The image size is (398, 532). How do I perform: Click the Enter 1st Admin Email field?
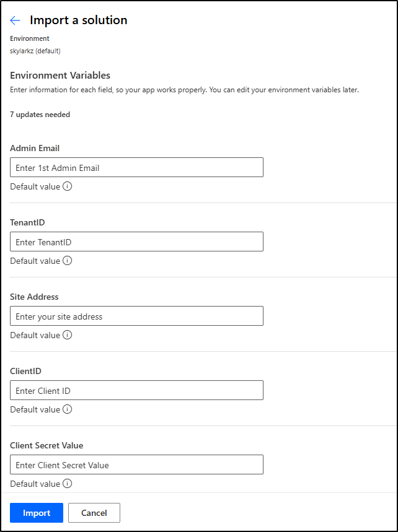click(136, 167)
